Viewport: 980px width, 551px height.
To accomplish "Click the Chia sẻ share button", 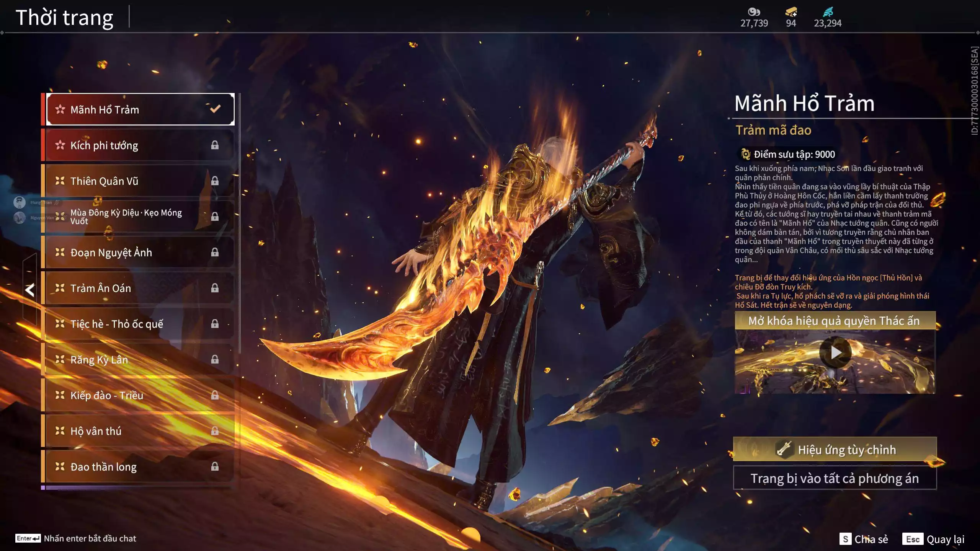I will 864,539.
